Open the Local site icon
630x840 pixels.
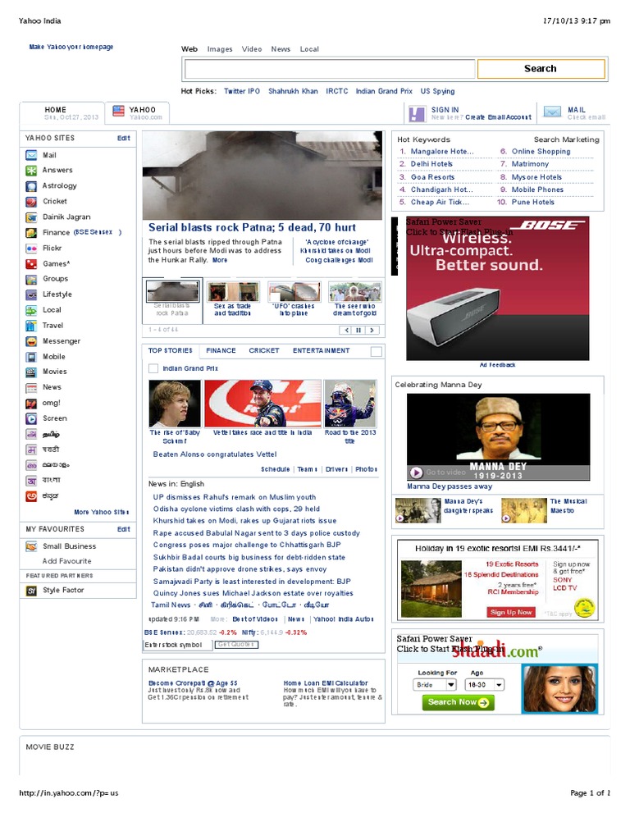[x=31, y=310]
